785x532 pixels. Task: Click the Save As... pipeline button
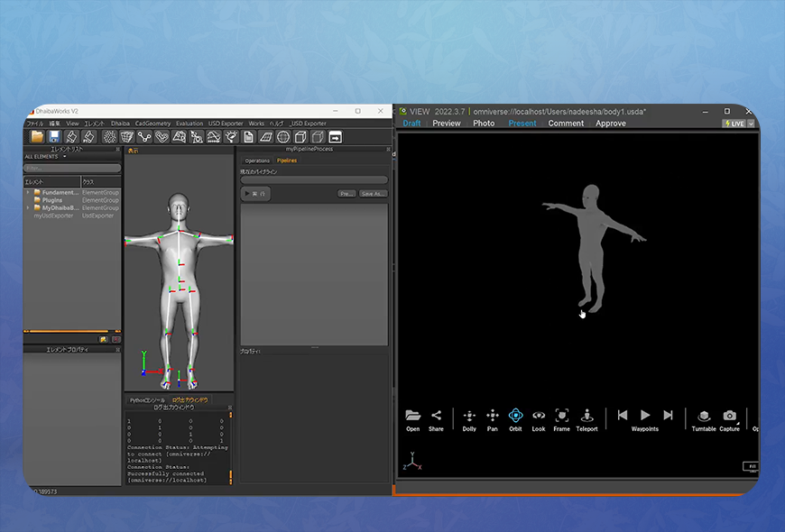coord(373,194)
